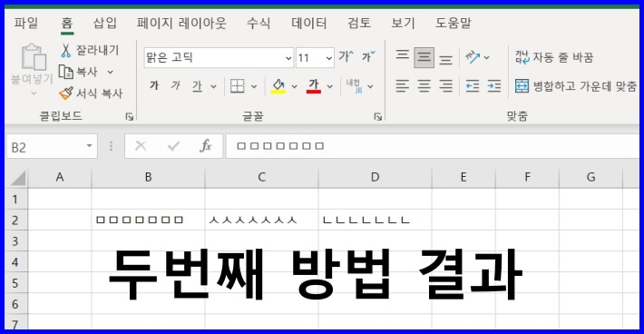
Task: Click the increase indent icon
Action: [x=494, y=86]
